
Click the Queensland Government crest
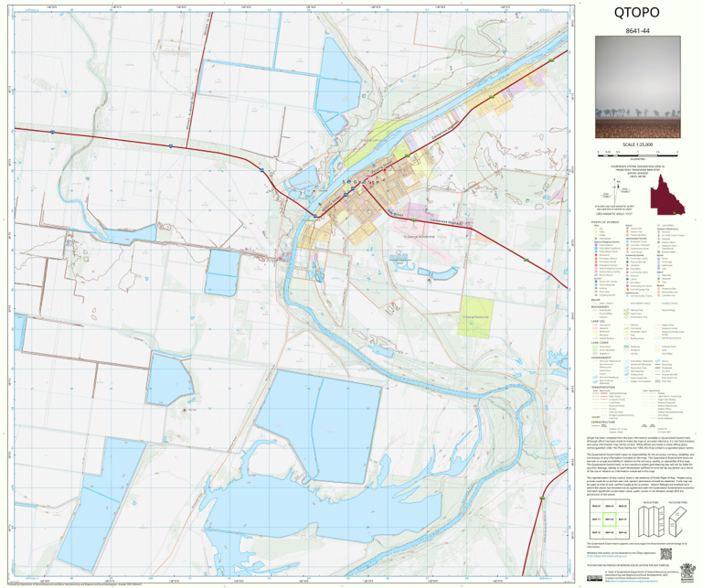coord(686,573)
